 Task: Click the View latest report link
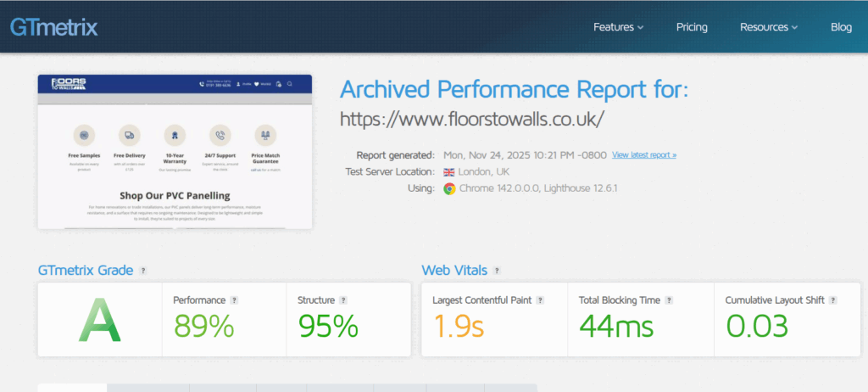pos(644,155)
